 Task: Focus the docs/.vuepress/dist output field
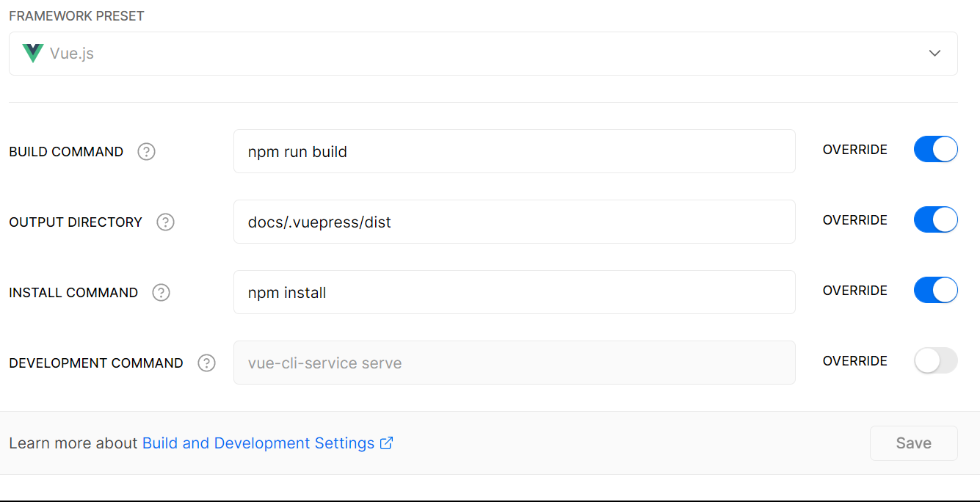coord(514,222)
